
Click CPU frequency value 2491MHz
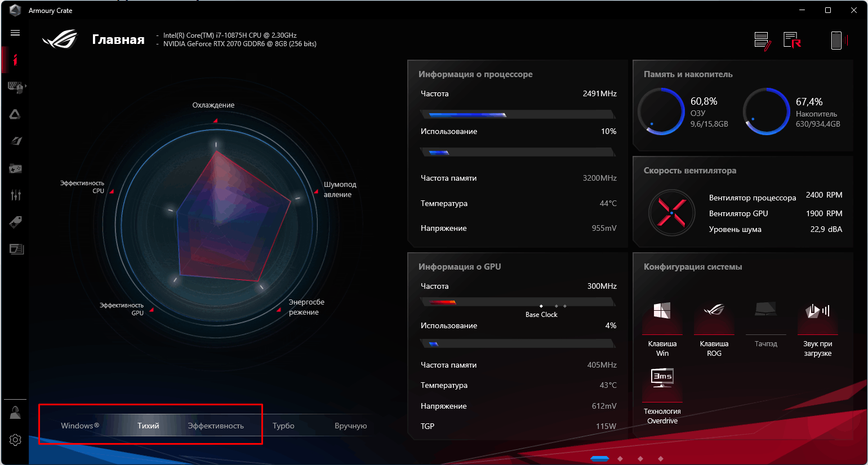[x=599, y=93]
